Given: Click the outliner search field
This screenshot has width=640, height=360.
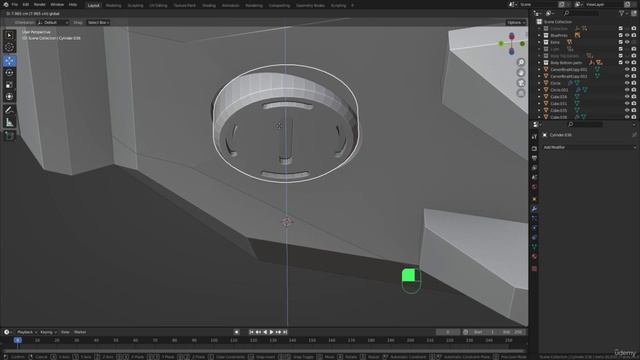Looking at the screenshot, I should click(581, 13).
